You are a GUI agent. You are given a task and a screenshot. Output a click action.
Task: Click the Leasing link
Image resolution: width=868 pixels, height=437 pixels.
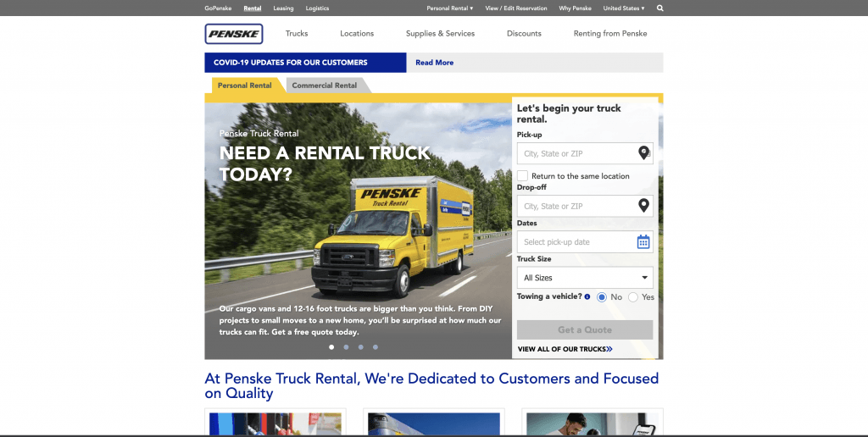click(283, 8)
